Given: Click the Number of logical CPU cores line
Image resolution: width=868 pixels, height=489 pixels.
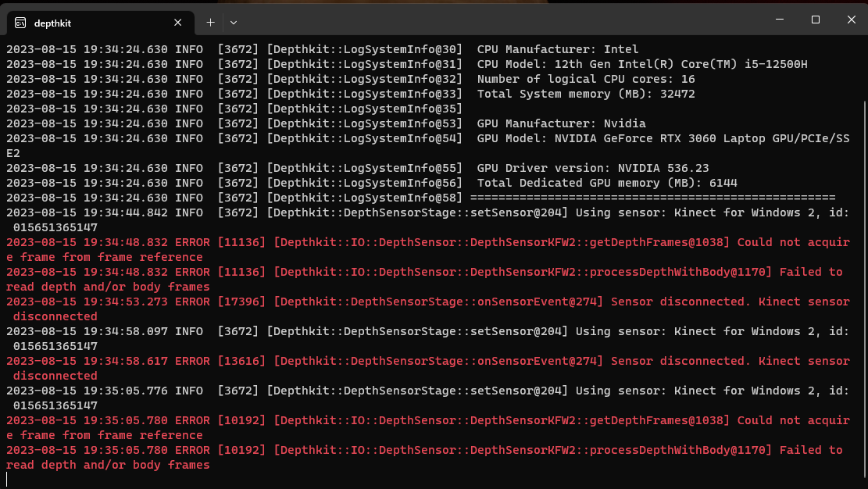Looking at the screenshot, I should click(586, 79).
